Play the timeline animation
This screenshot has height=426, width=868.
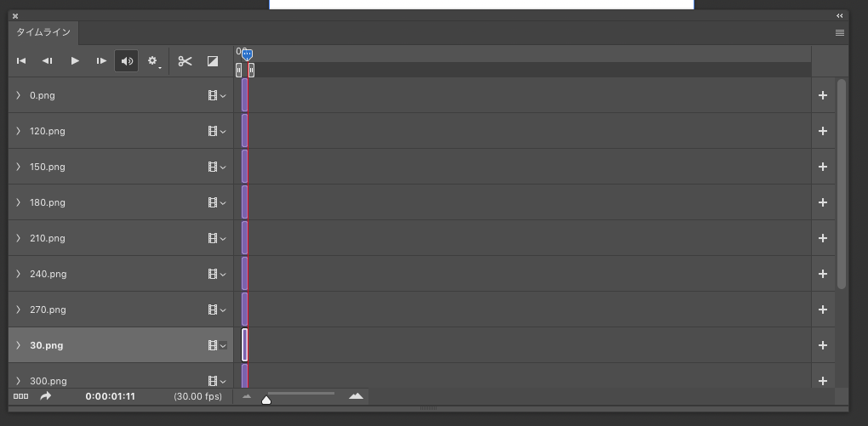pos(75,61)
